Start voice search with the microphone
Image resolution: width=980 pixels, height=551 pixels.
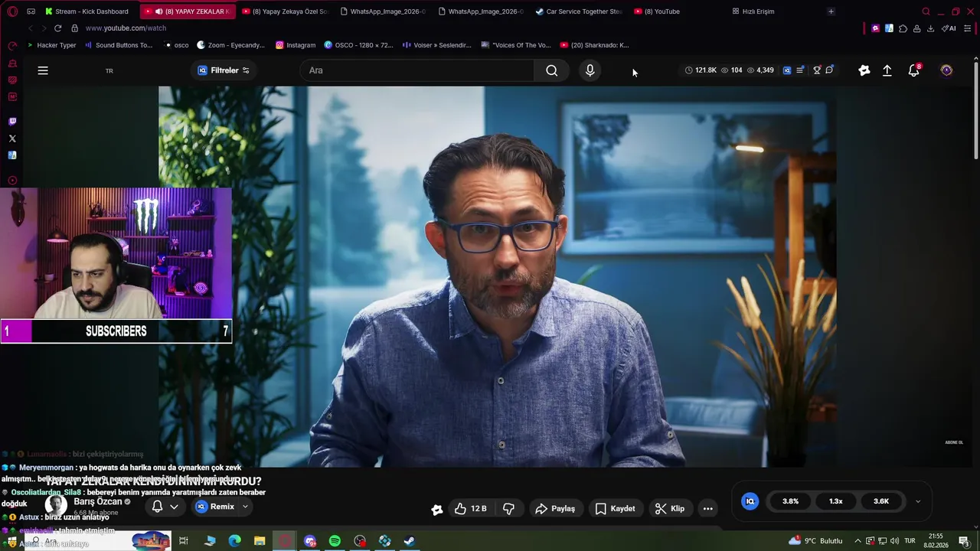[590, 70]
